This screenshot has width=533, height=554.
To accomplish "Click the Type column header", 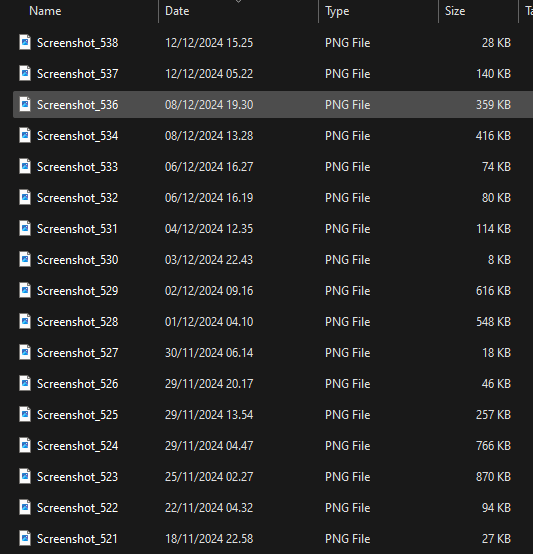I will click(337, 11).
